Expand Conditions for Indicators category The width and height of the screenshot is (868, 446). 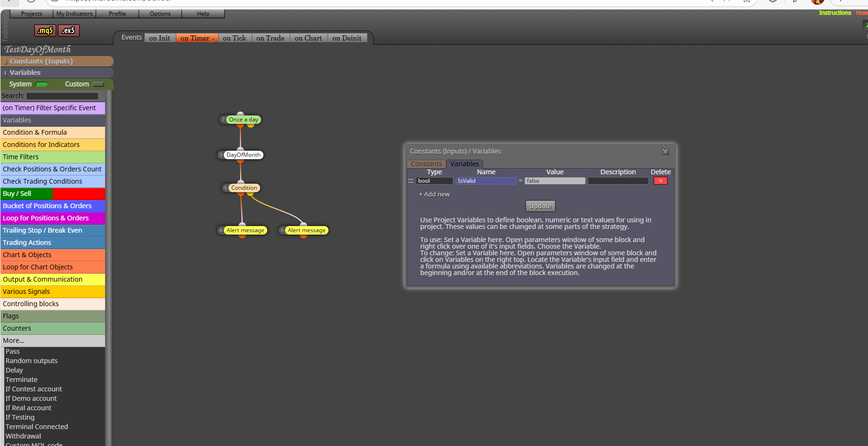[53, 145]
